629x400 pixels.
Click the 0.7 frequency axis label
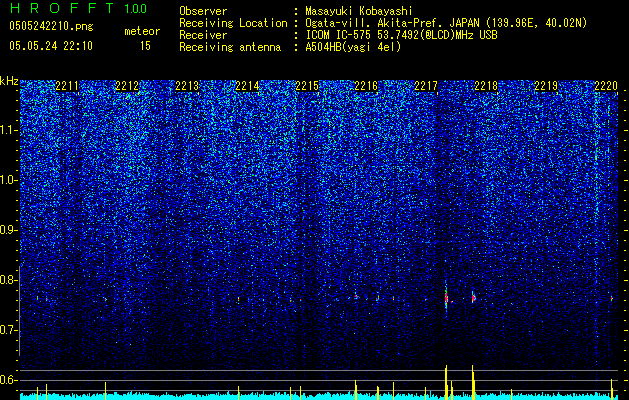coord(9,330)
